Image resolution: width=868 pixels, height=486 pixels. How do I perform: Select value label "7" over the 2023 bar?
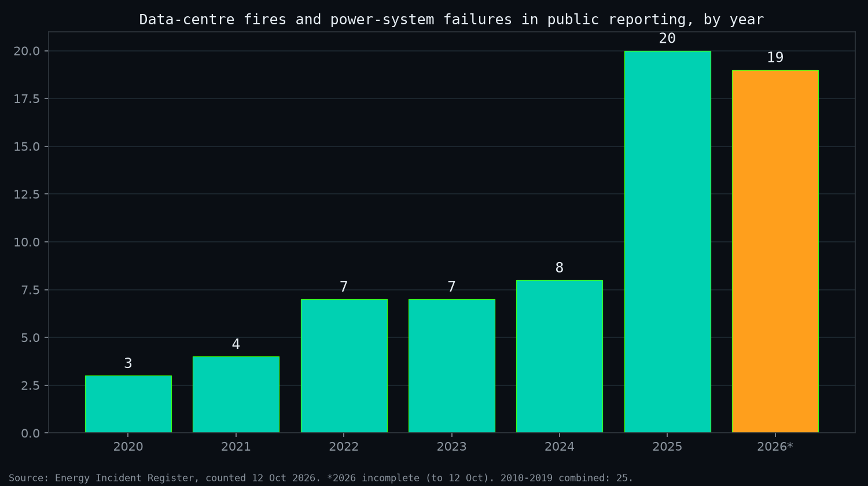click(451, 287)
